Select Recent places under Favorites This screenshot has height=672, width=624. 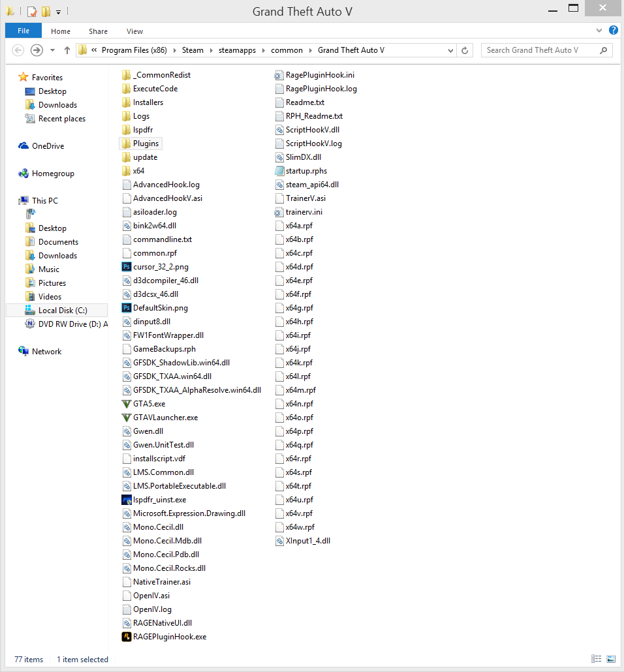62,119
